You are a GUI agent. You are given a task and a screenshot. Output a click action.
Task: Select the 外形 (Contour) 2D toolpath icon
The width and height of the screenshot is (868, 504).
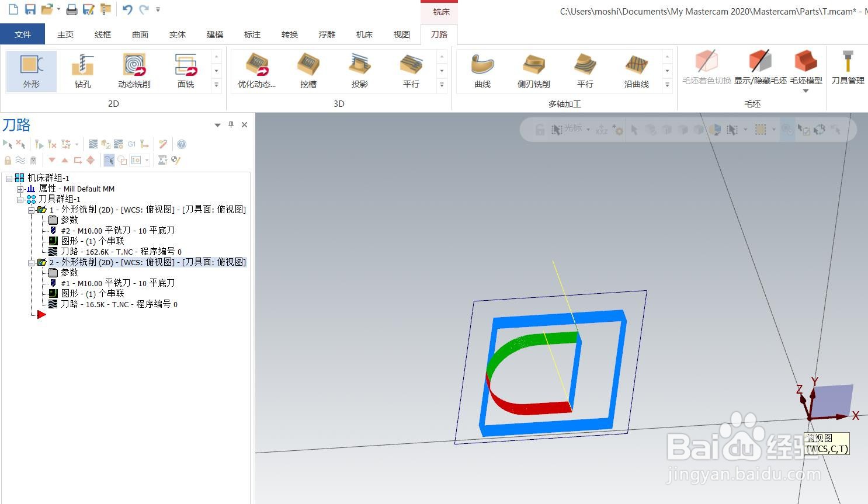pyautogui.click(x=30, y=70)
